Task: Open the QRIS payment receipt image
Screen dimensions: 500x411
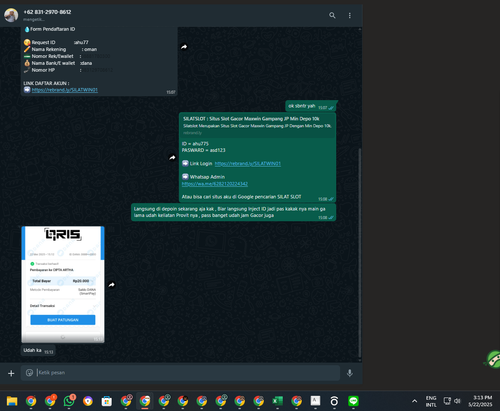Action: tap(63, 284)
